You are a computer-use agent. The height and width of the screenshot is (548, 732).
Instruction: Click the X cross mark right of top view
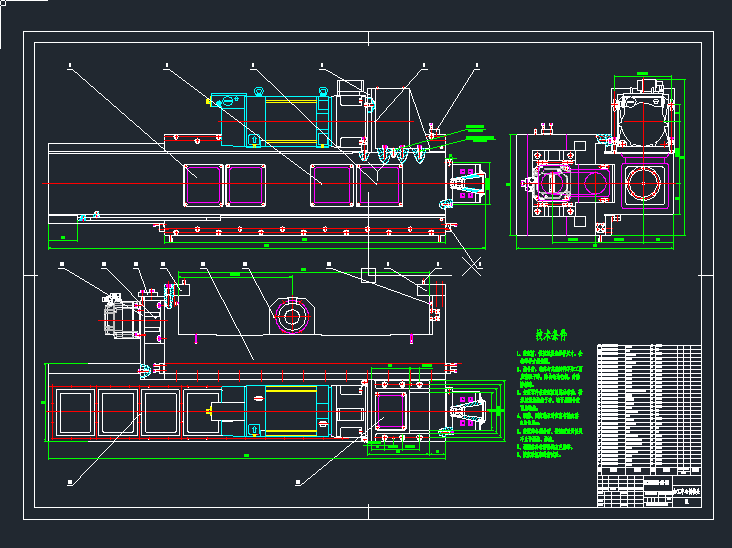(473, 264)
